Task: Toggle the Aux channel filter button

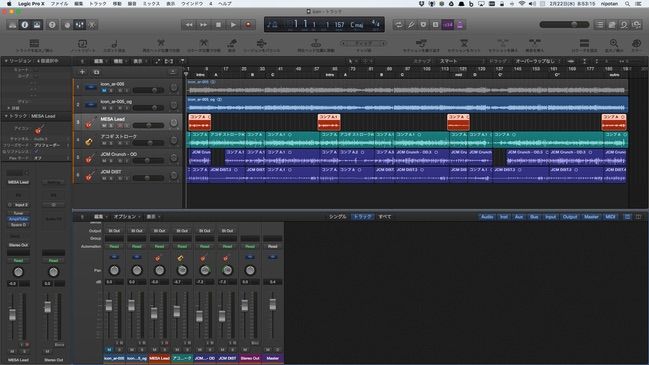Action: click(x=519, y=217)
